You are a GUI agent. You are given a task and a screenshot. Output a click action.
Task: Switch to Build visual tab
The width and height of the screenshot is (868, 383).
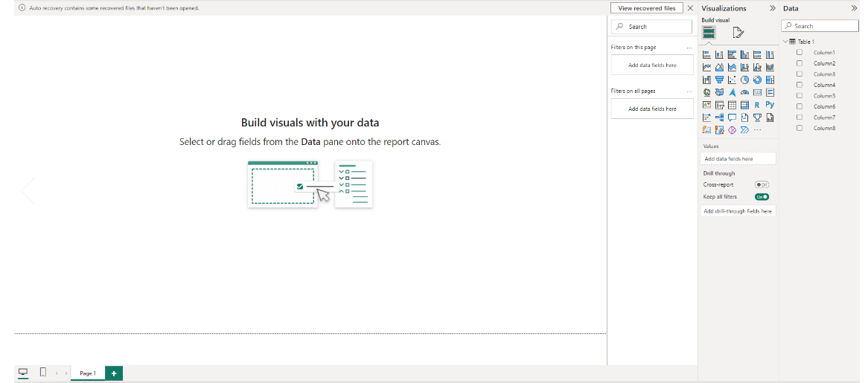point(709,33)
